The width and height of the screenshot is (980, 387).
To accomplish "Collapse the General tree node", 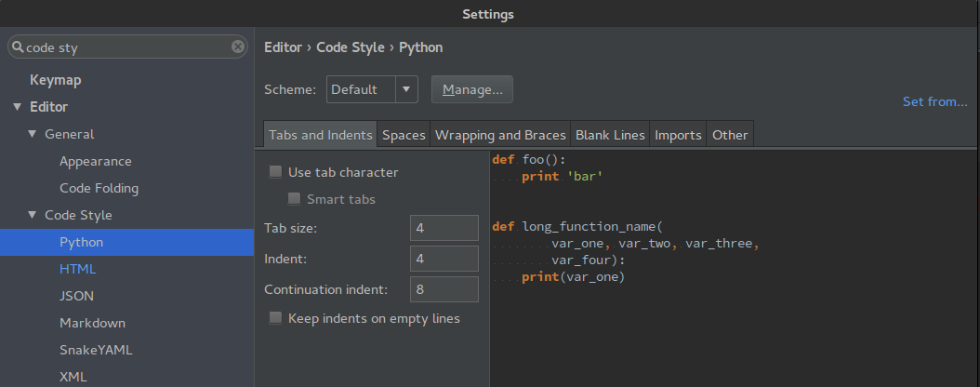I will pos(33,134).
